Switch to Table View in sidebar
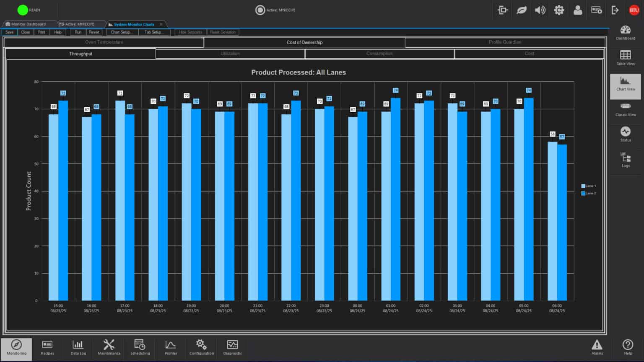644x362 pixels. tap(625, 58)
